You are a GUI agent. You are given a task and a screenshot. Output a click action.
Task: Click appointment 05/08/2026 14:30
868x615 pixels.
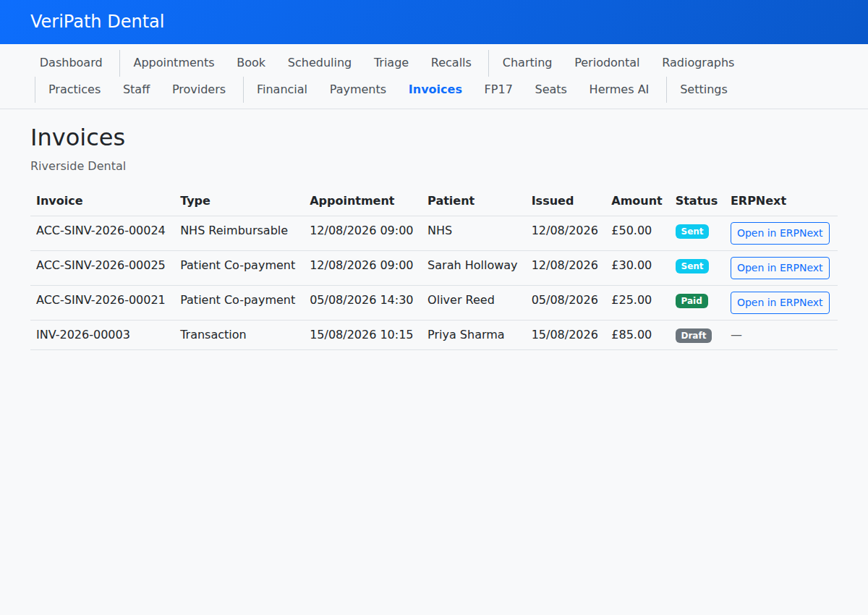pos(362,300)
